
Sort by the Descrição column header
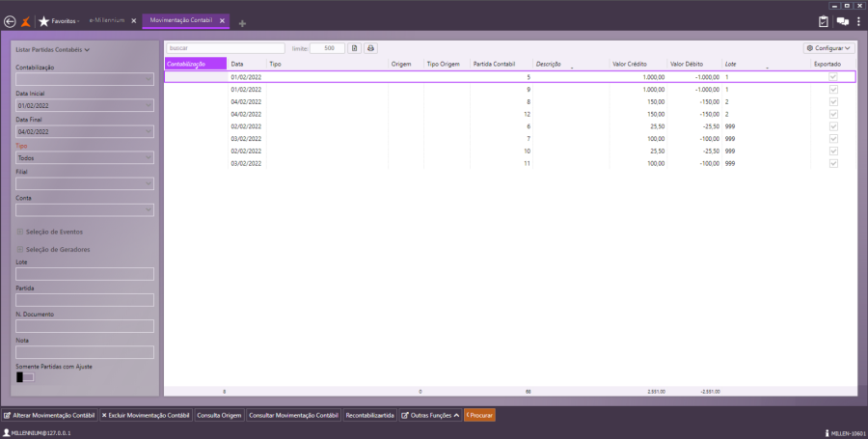pos(571,65)
